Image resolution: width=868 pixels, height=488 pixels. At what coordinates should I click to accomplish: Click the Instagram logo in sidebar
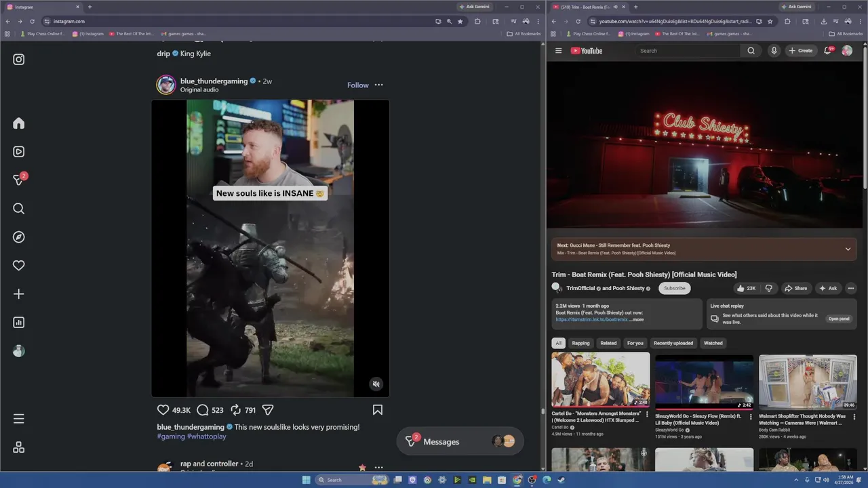[x=19, y=60]
